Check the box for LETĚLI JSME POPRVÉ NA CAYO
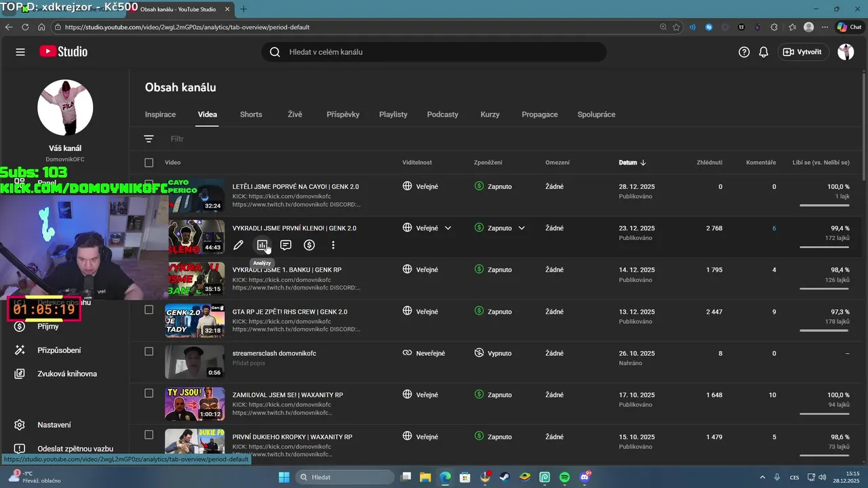Image resolution: width=868 pixels, height=488 pixels. tap(149, 184)
